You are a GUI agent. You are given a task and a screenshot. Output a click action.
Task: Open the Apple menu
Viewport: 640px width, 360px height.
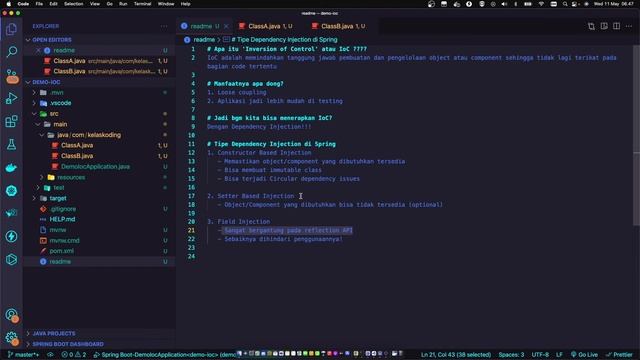(9, 4)
